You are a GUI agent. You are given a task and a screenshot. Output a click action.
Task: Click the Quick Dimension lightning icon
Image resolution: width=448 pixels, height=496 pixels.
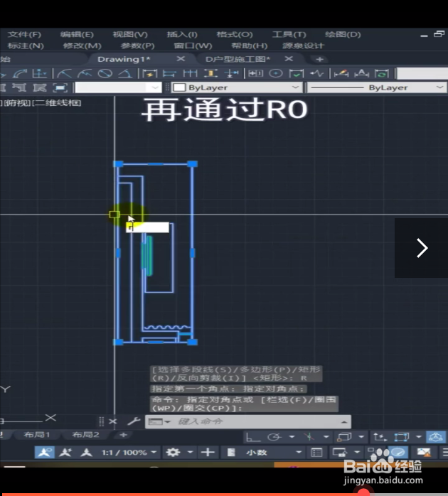149,73
